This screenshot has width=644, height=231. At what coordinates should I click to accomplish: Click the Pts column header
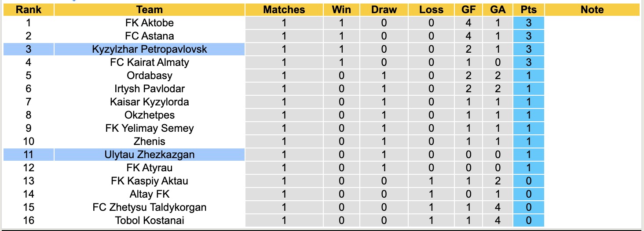(x=528, y=10)
